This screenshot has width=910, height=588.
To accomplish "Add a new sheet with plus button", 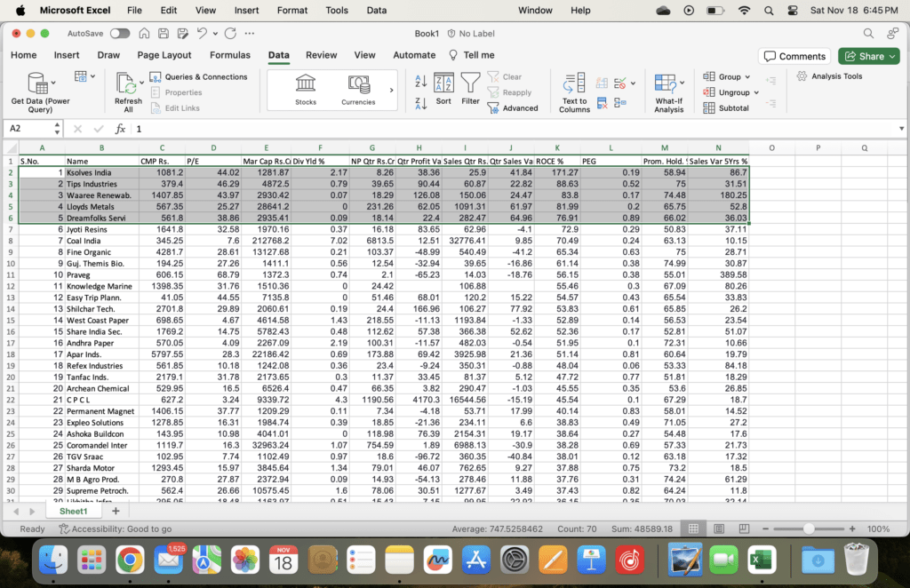I will (116, 511).
